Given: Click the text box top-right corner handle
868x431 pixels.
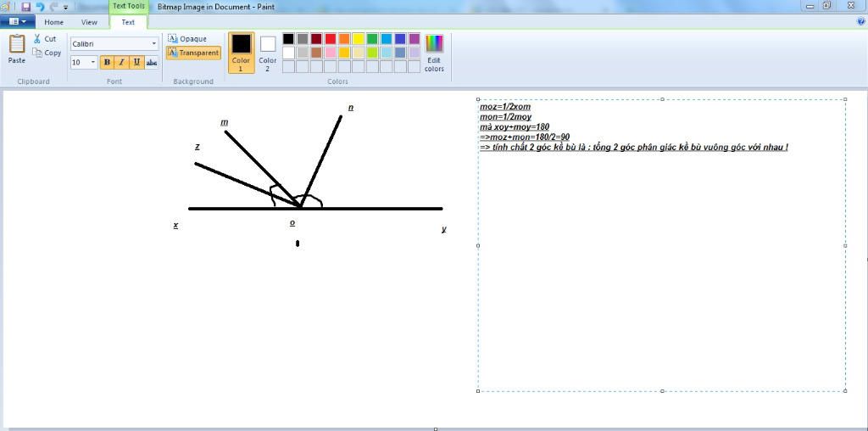Looking at the screenshot, I should tap(845, 100).
